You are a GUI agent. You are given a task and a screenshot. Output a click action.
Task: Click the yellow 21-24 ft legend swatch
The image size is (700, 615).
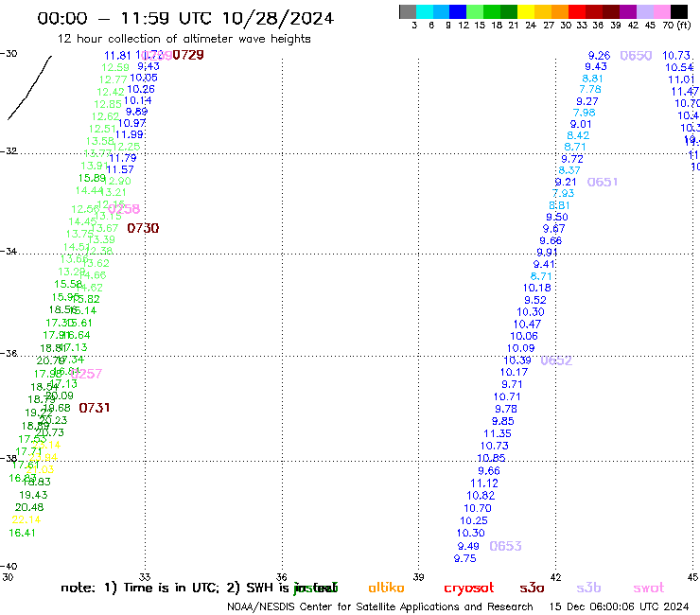[526, 11]
